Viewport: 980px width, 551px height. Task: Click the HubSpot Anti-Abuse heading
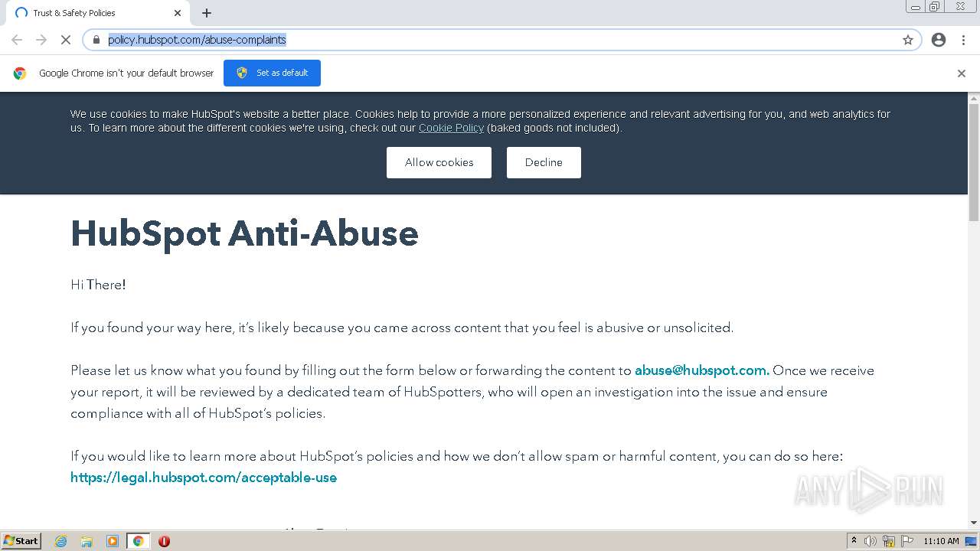tap(244, 233)
